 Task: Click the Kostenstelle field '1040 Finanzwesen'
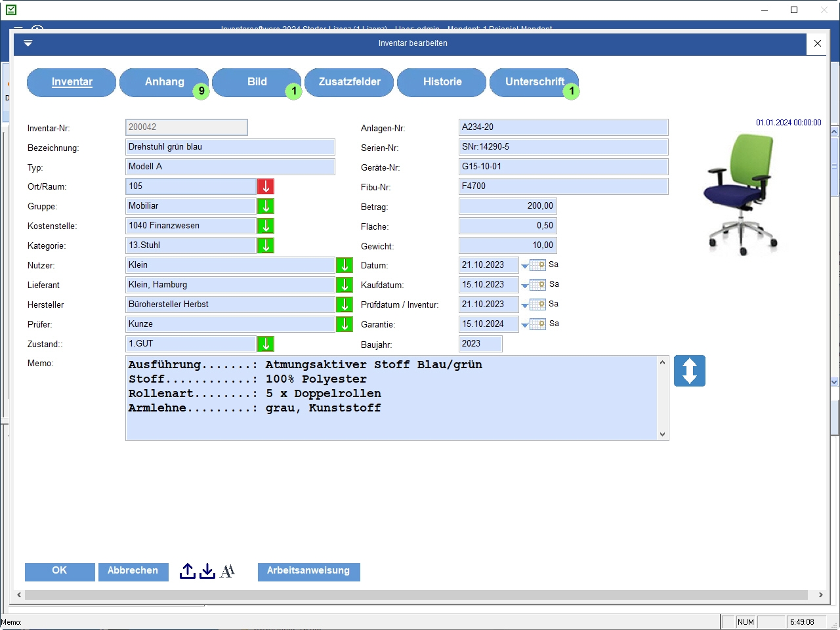pos(190,226)
